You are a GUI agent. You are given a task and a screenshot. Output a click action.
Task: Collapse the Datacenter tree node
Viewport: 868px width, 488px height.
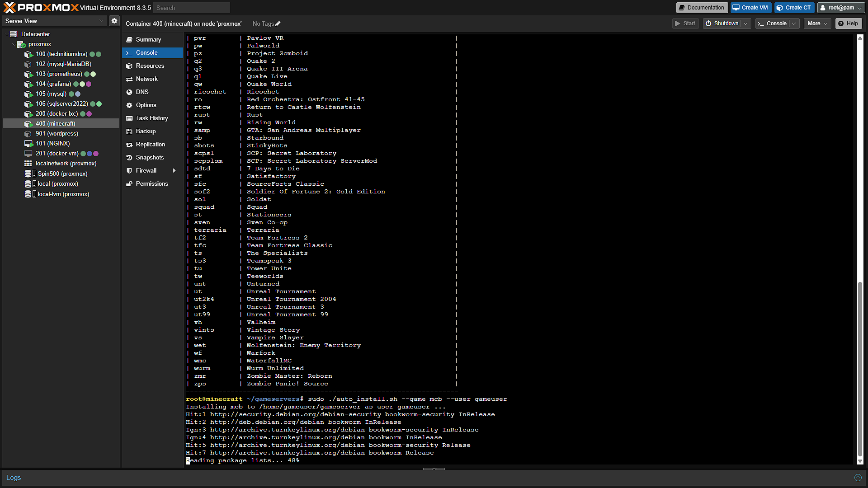tap(6, 34)
